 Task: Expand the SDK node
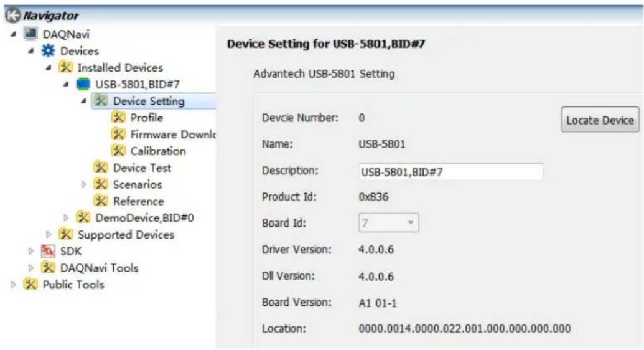31,251
